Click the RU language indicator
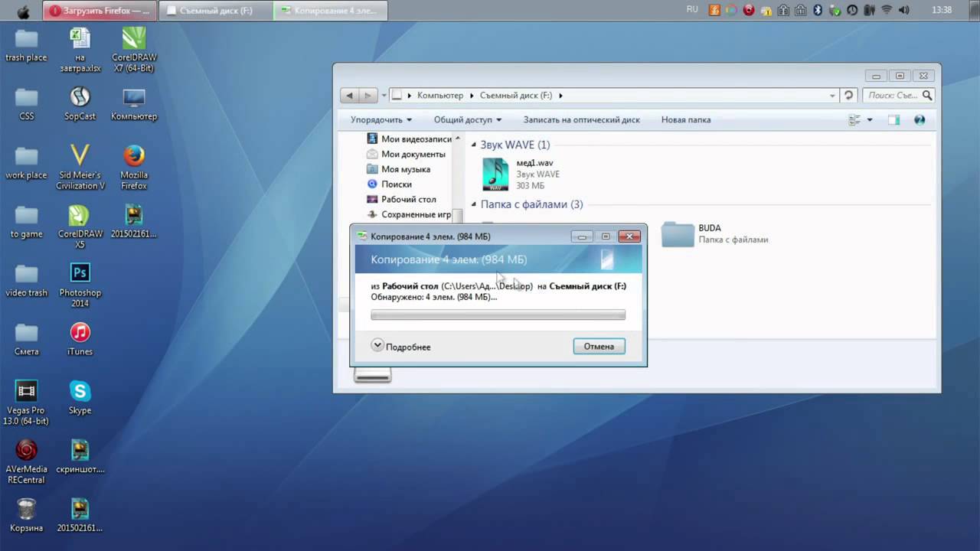 click(x=692, y=10)
